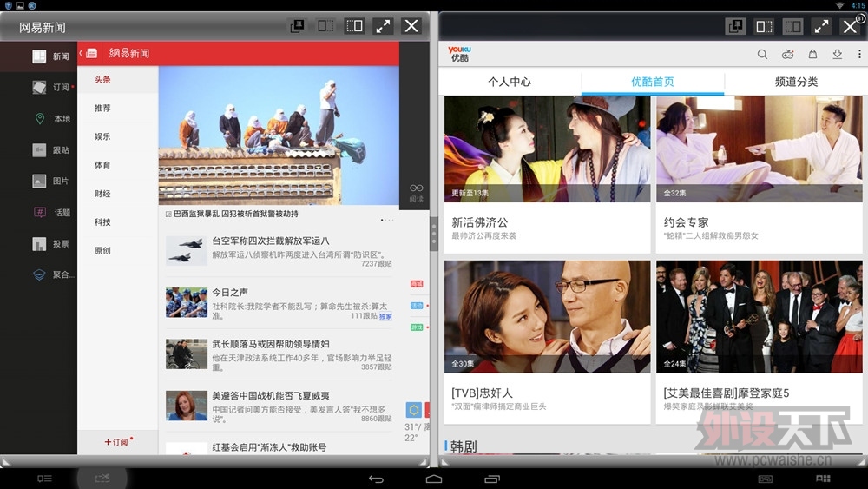
Task: Switch to the 频道分类 tab
Action: click(x=796, y=82)
